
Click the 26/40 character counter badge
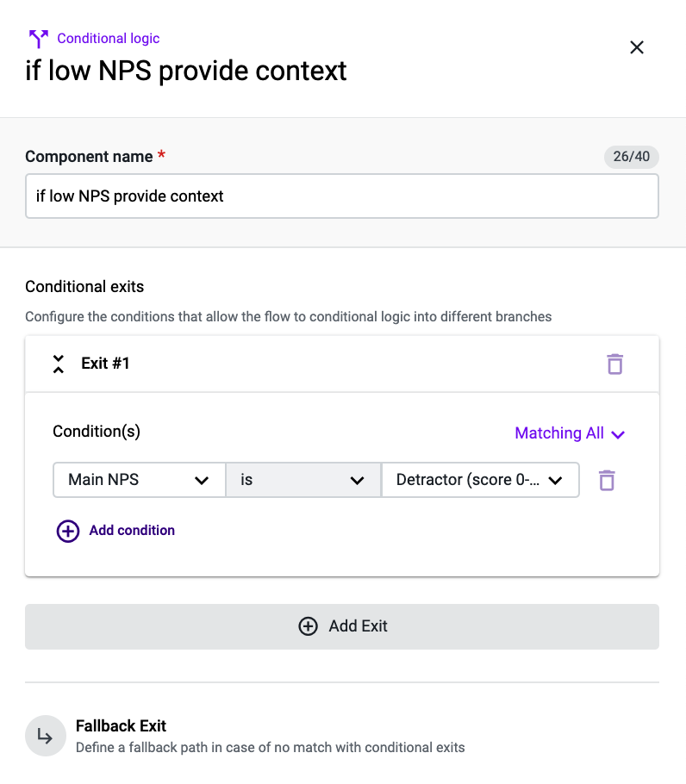[x=632, y=157]
